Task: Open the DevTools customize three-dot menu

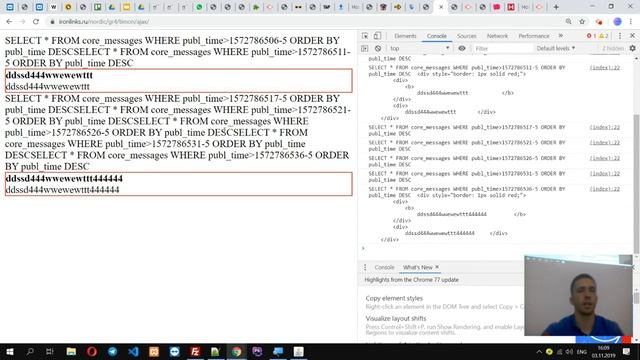Action: coord(620,36)
